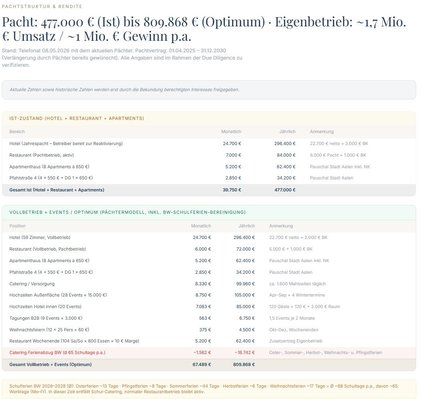Click the red Catering Ferienabzug BW row

click(x=209, y=353)
